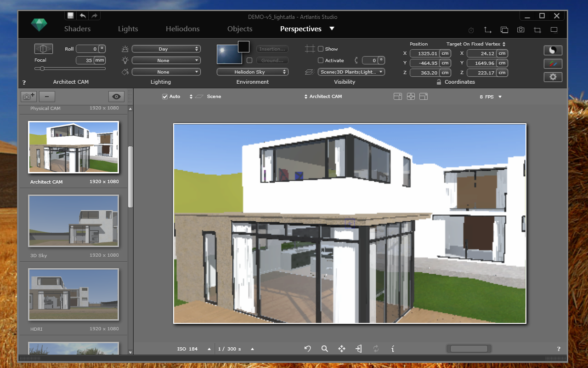Click the Insertion... button
The width and height of the screenshot is (588, 368).
coord(272,49)
